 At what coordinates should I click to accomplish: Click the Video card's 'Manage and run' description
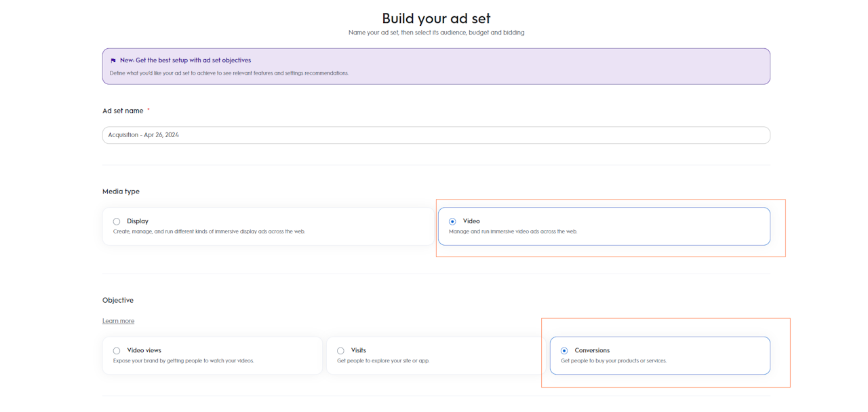pyautogui.click(x=513, y=231)
